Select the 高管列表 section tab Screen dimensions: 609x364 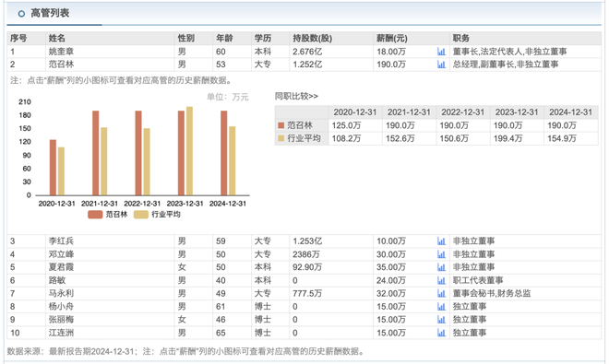click(x=50, y=13)
